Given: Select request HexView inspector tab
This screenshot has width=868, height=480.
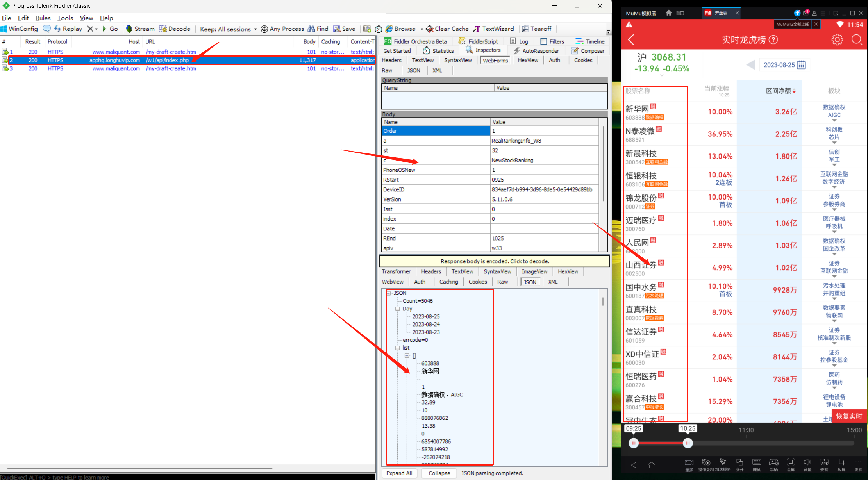Looking at the screenshot, I should (x=528, y=60).
